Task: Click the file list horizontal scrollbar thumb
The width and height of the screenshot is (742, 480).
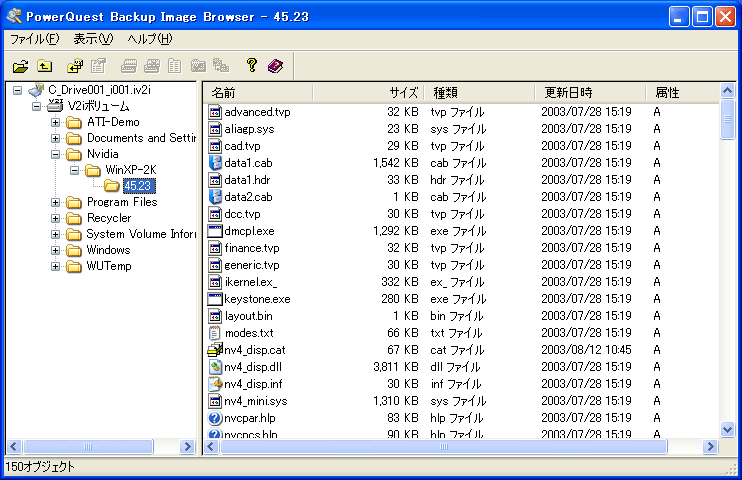Action: point(443,446)
